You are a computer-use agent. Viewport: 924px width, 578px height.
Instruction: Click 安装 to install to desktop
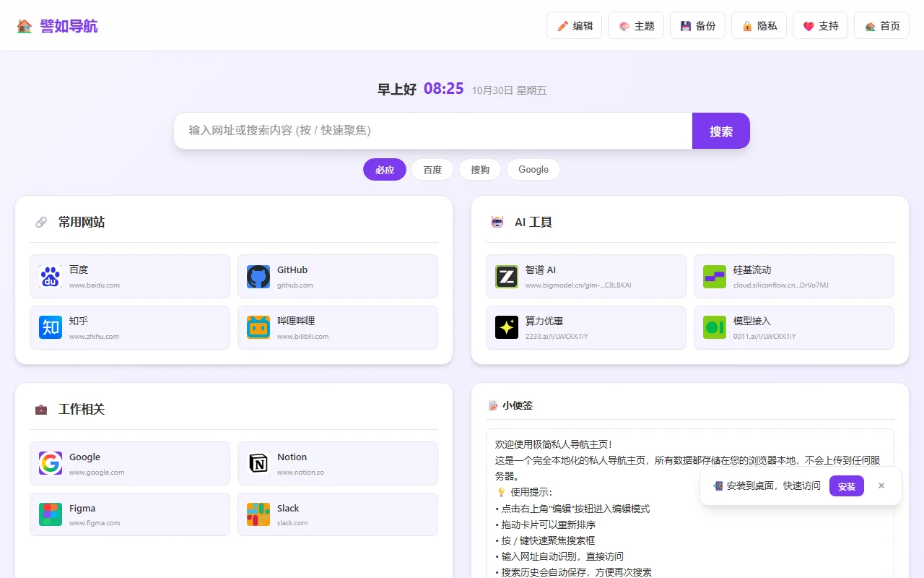point(847,486)
